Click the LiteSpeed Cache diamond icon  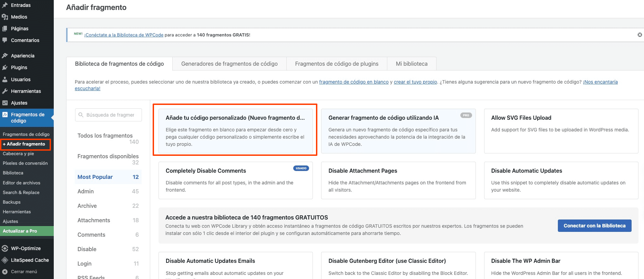(x=5, y=260)
